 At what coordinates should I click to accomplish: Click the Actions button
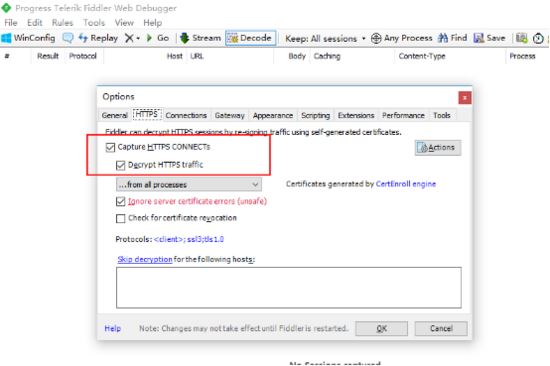(x=438, y=148)
